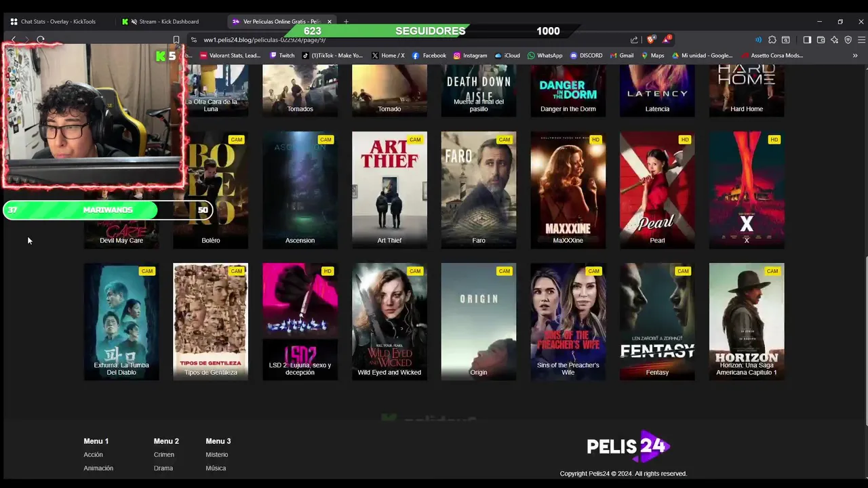The image size is (868, 488).
Task: Close the Ver Peliculas Online Gratis tab
Action: coord(330,22)
